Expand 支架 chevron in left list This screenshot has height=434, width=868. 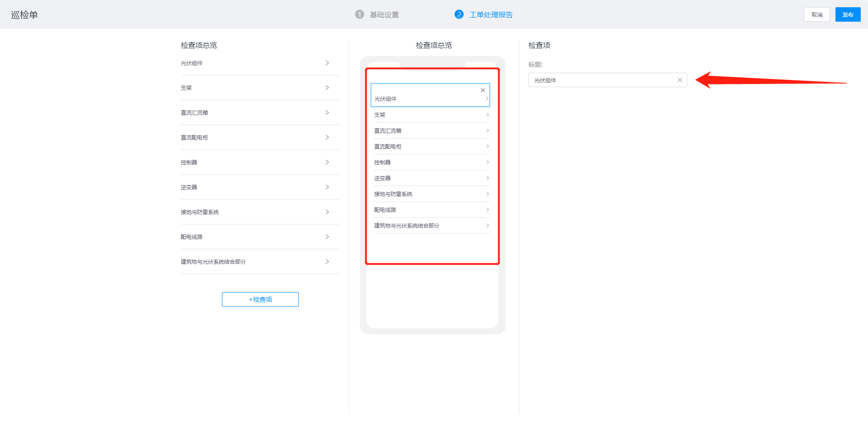327,88
